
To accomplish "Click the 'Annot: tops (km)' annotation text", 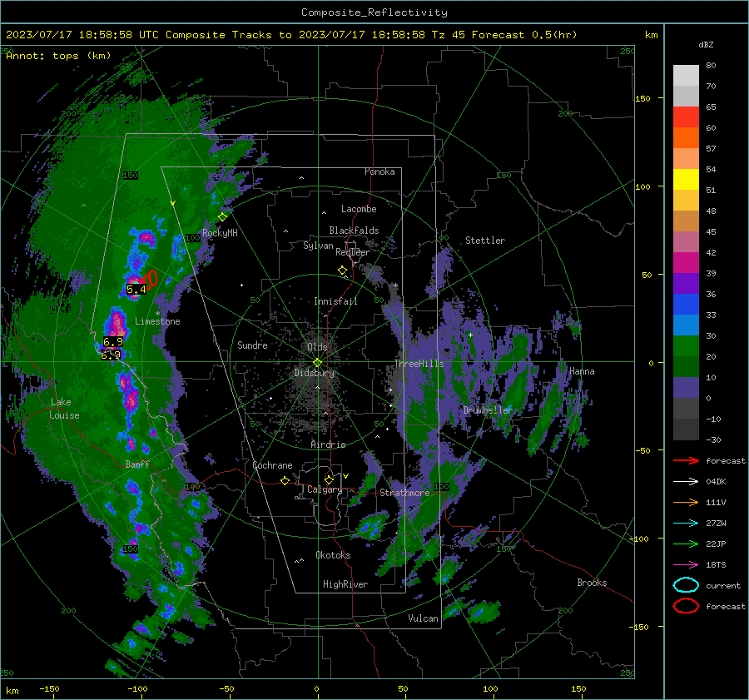I will [58, 56].
